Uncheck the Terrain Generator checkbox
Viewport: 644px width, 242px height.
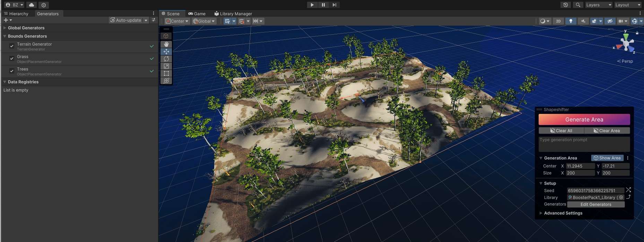(12, 46)
